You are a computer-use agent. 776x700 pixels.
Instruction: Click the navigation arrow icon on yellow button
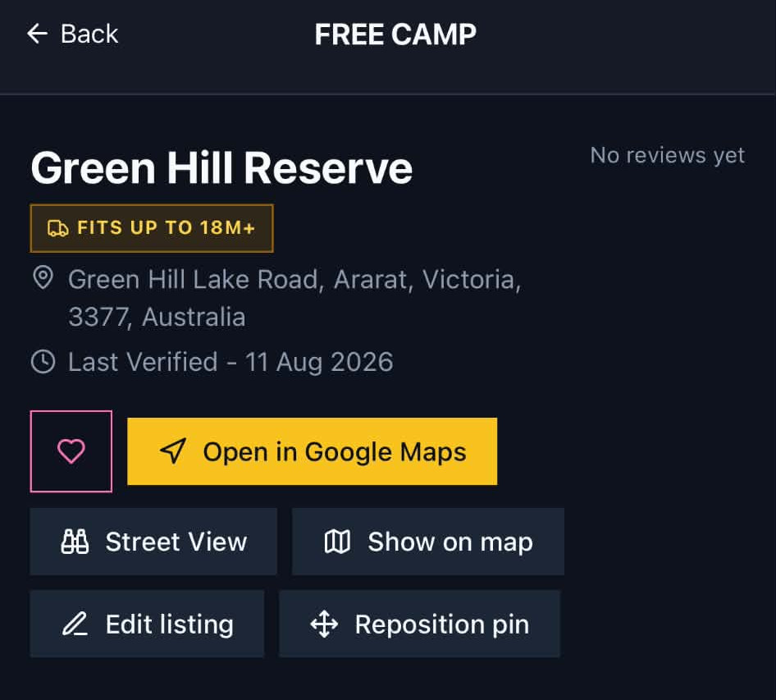173,451
